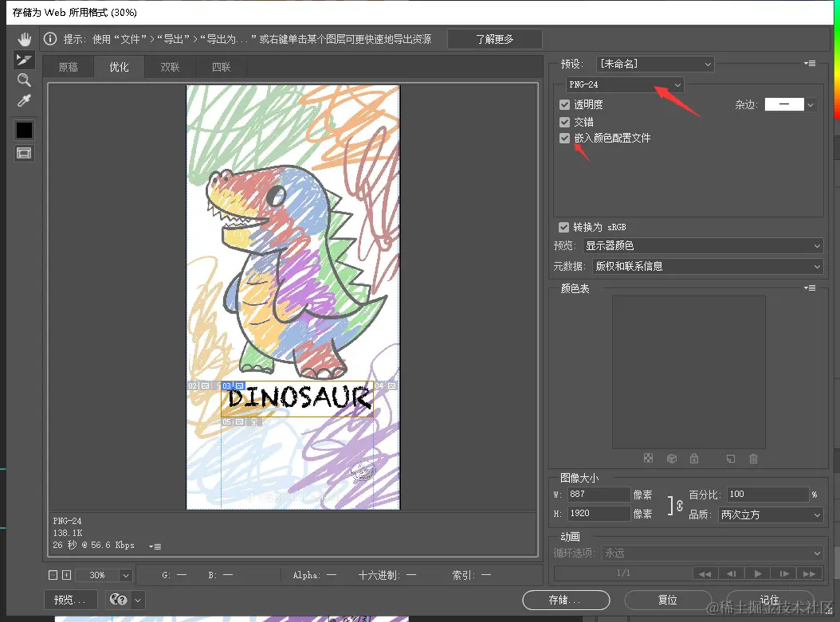Image resolution: width=840 pixels, height=622 pixels.
Task: Click web-safe shift cube icon
Action: coord(672,458)
